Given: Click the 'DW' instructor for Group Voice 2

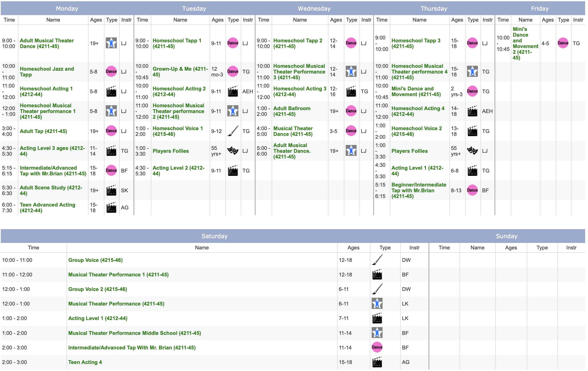Looking at the screenshot, I should click(x=406, y=289).
